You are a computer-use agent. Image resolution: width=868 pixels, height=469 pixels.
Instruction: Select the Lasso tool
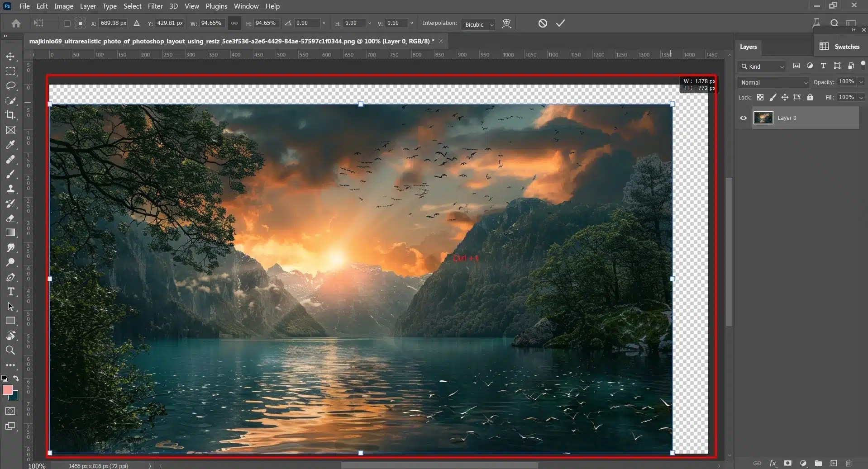pyautogui.click(x=10, y=86)
